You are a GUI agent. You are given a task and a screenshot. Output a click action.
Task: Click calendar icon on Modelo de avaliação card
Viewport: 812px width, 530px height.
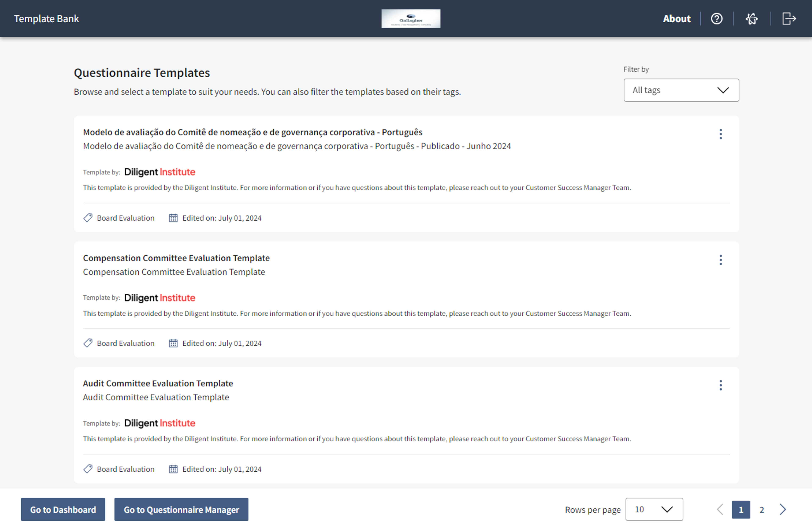173,218
